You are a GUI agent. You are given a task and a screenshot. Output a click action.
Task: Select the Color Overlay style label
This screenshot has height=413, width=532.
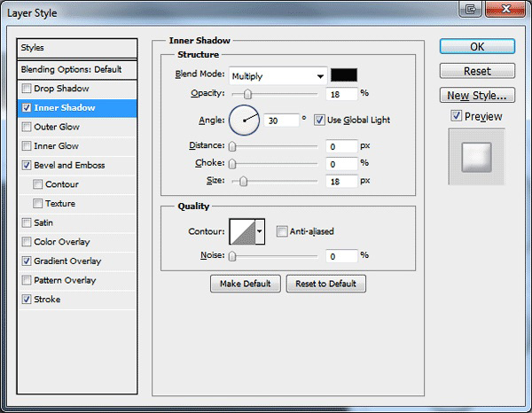(x=62, y=242)
